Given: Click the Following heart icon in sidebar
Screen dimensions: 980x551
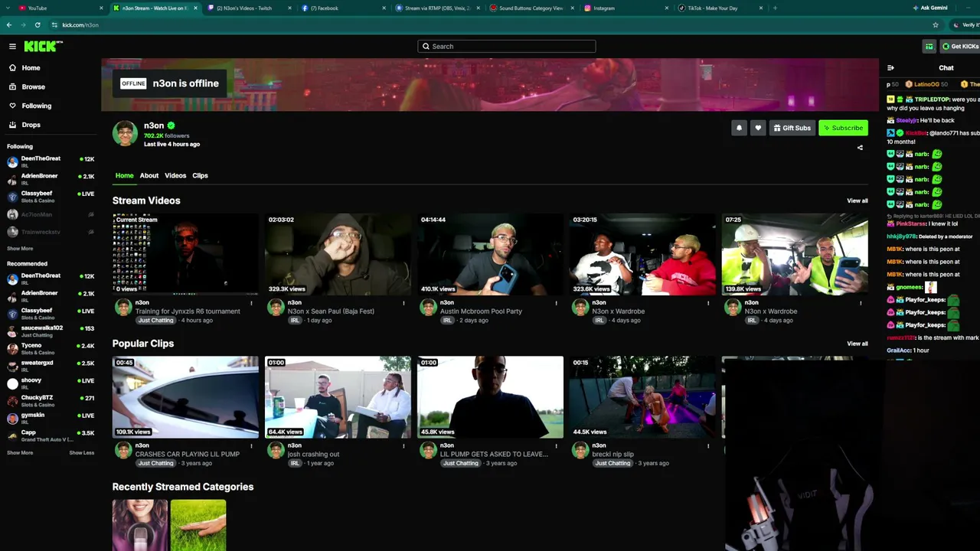Looking at the screenshot, I should tap(12, 106).
